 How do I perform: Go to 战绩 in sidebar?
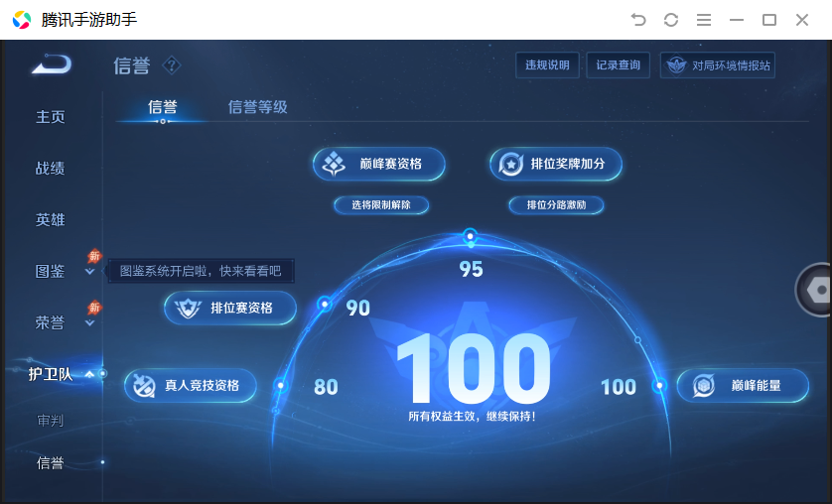(50, 168)
